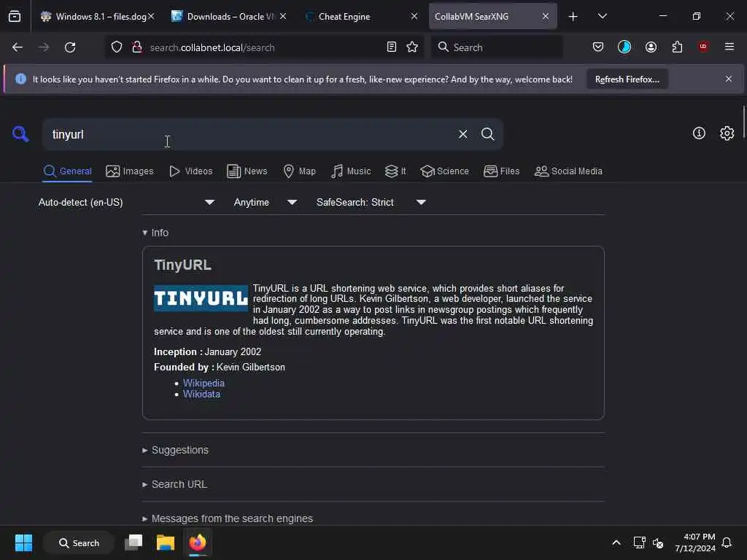Collapse the Info section
The height and width of the screenshot is (560, 747).
pos(156,233)
